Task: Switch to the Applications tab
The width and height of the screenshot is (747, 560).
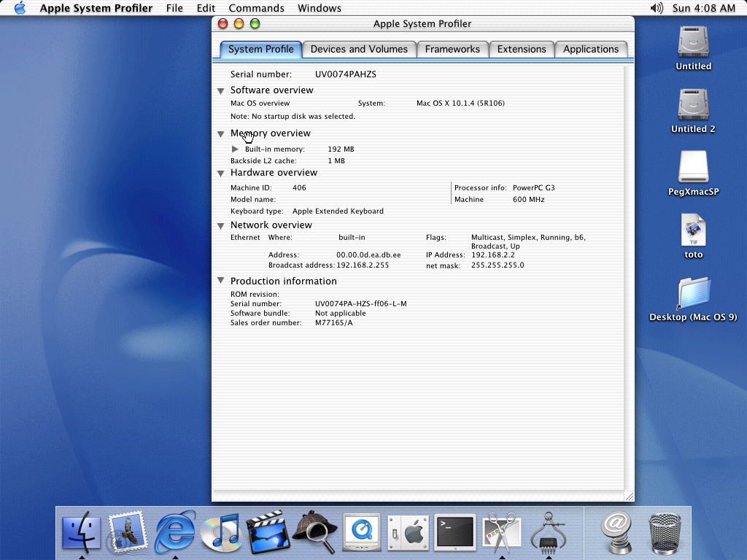Action: point(591,49)
